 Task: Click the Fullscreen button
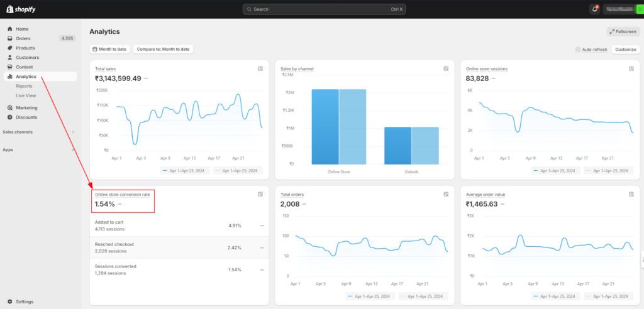tap(623, 31)
